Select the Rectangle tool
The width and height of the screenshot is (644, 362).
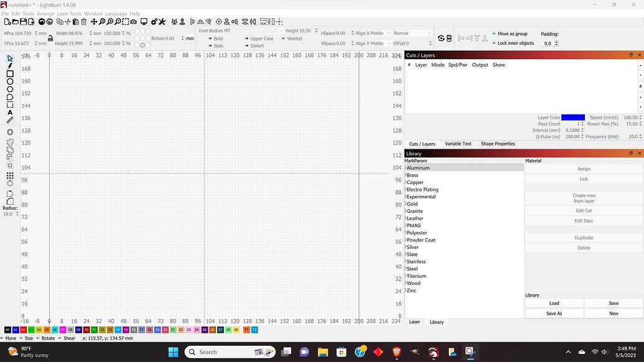click(x=10, y=74)
